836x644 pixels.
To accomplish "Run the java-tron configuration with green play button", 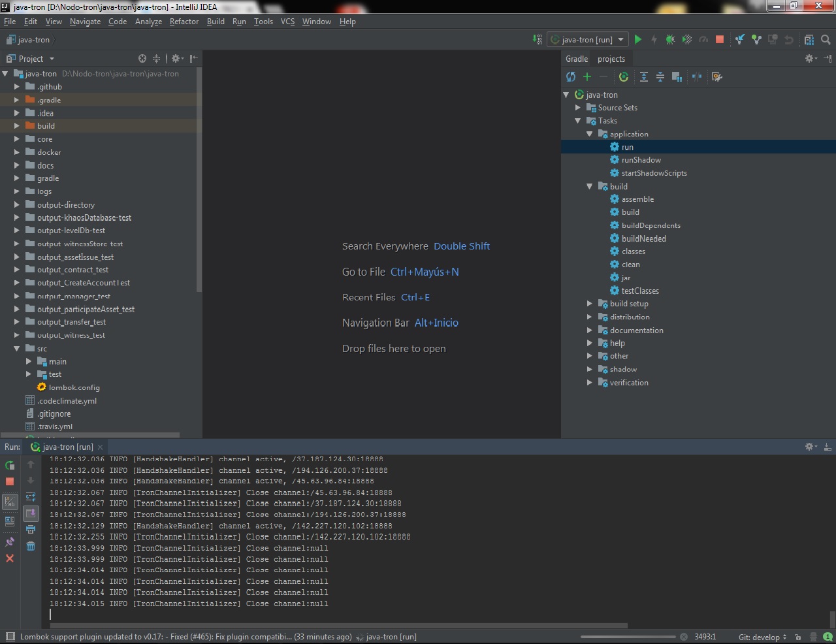I will [x=638, y=40].
